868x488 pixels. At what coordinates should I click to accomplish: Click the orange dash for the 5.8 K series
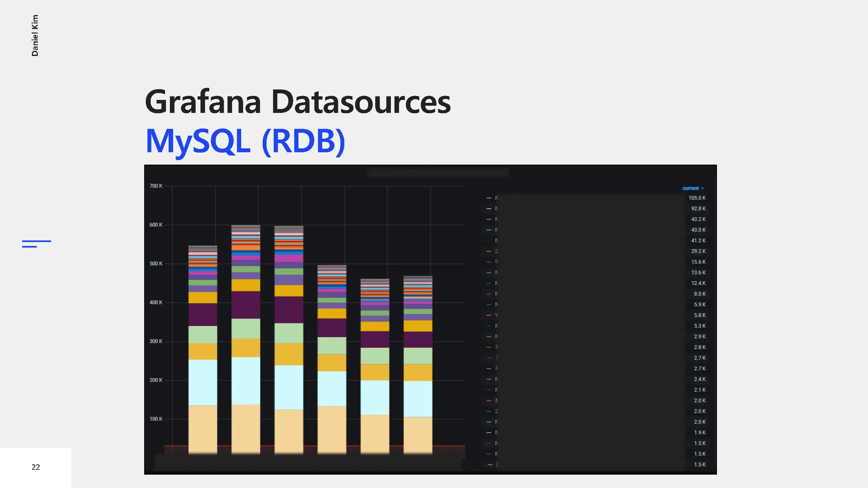point(489,315)
